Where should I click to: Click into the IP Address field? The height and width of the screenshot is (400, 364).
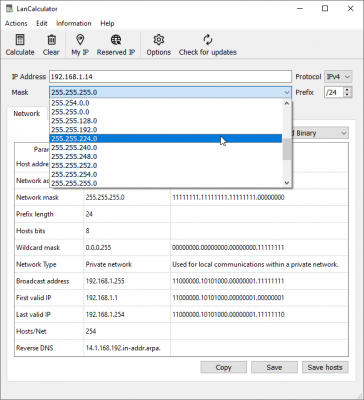[x=170, y=77]
